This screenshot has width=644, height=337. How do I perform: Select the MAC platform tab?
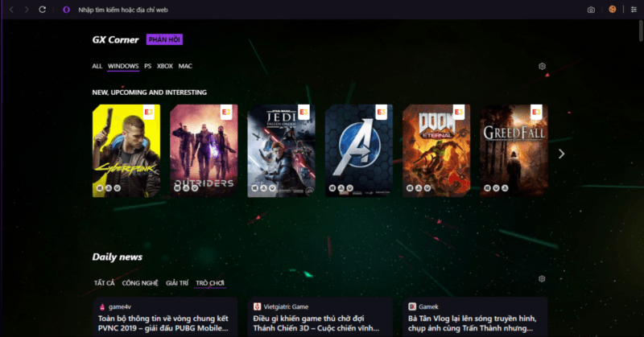tap(185, 66)
